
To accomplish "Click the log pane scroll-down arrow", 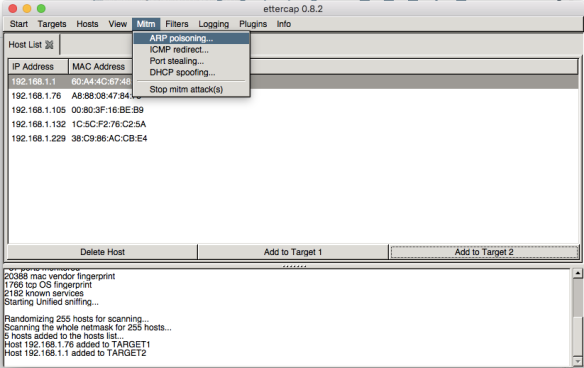I will (577, 361).
